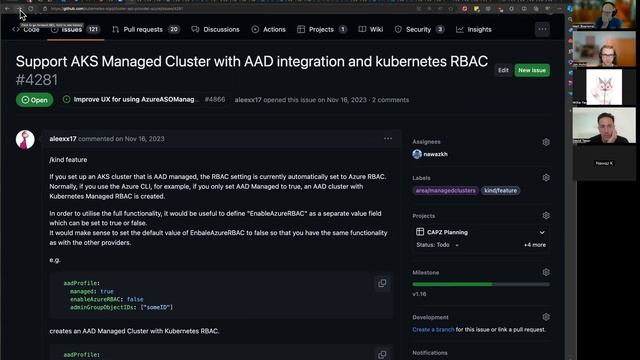Image resolution: width=640 pixels, height=360 pixels.
Task: Click the green New issue button
Action: pos(532,70)
